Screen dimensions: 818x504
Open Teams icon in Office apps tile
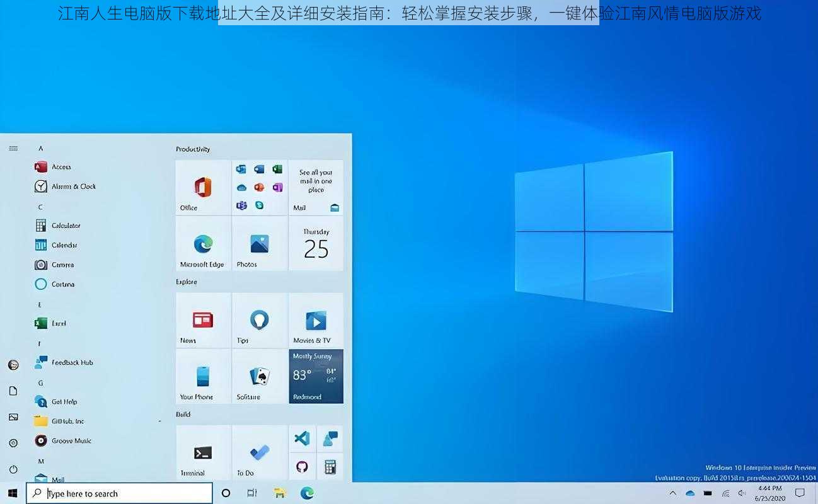coord(241,205)
